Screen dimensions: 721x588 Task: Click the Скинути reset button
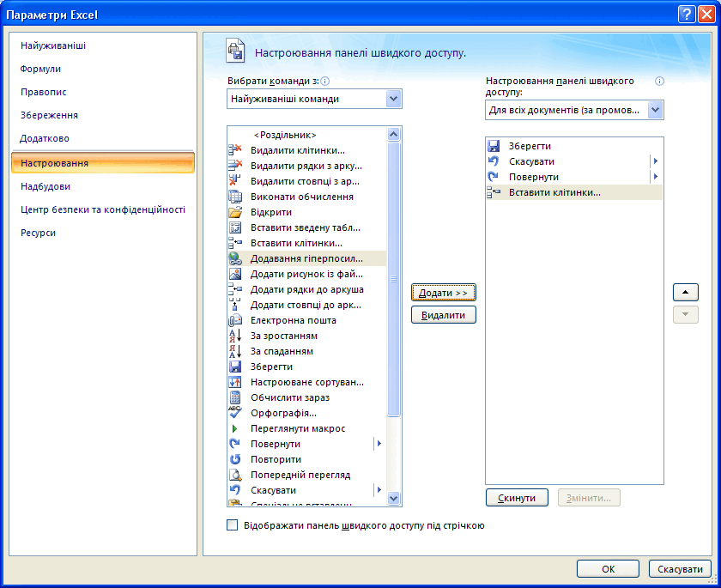[517, 498]
